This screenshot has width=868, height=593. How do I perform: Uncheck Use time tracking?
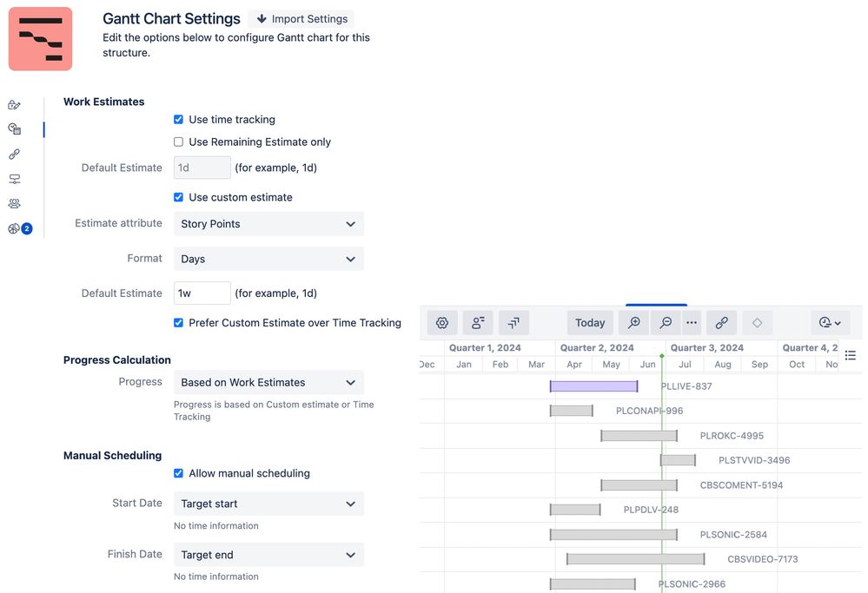pos(178,119)
